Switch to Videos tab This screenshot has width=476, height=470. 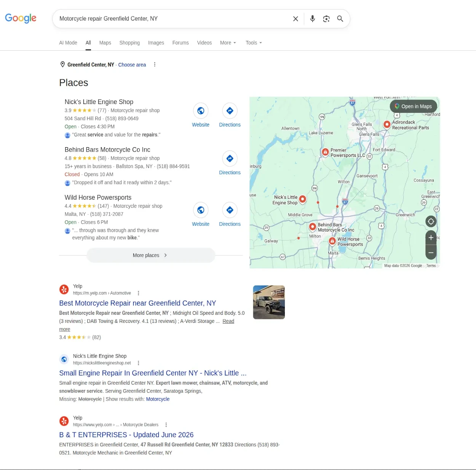coord(204,43)
